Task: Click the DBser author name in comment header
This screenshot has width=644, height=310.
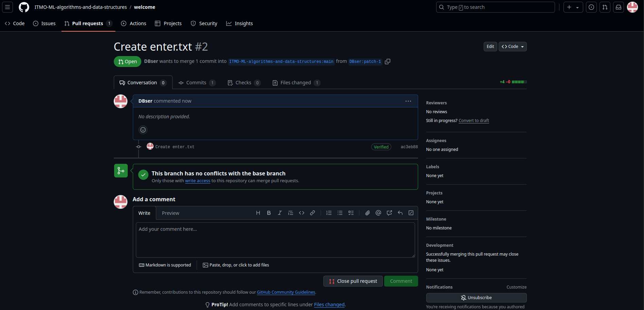Action: pos(145,101)
